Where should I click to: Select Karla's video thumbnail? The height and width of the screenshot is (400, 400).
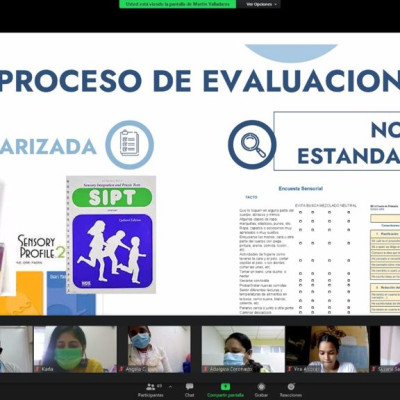pyautogui.click(x=75, y=349)
